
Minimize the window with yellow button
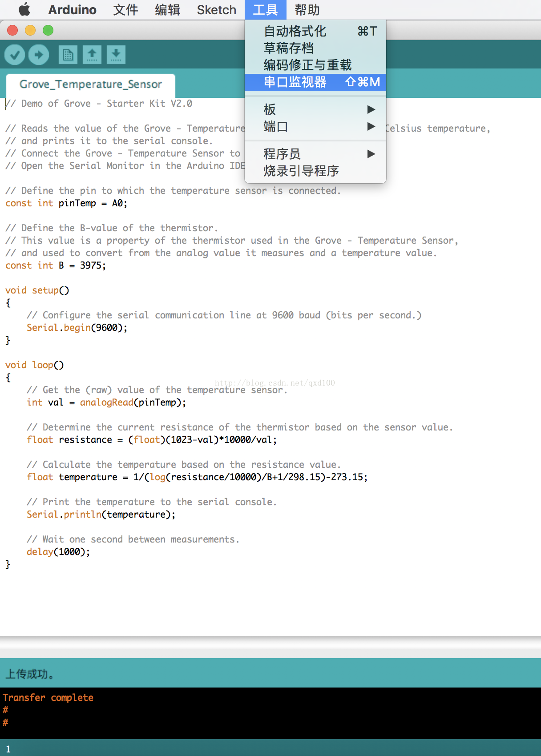coord(30,30)
